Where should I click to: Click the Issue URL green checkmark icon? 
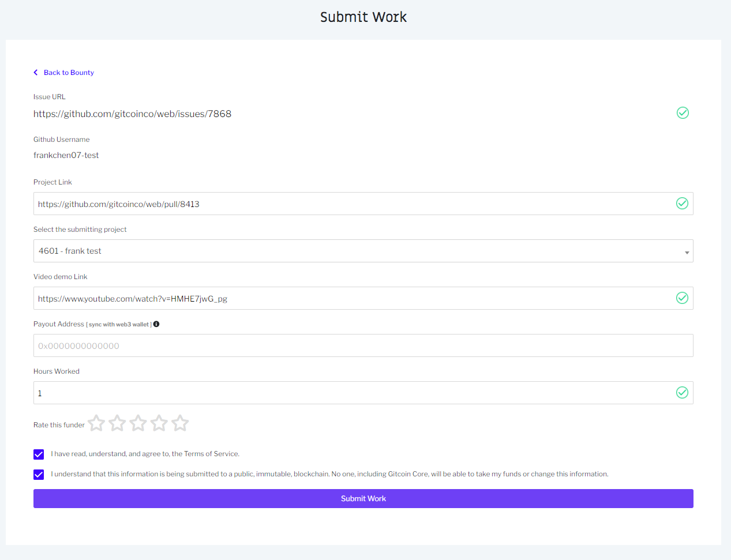pyautogui.click(x=683, y=113)
